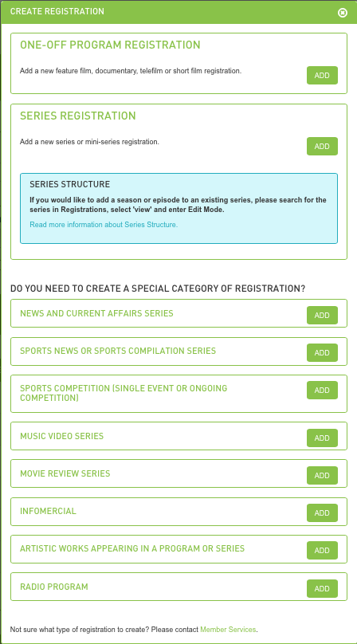This screenshot has width=357, height=644.
Task: Add a Music Video Series
Action: (322, 438)
